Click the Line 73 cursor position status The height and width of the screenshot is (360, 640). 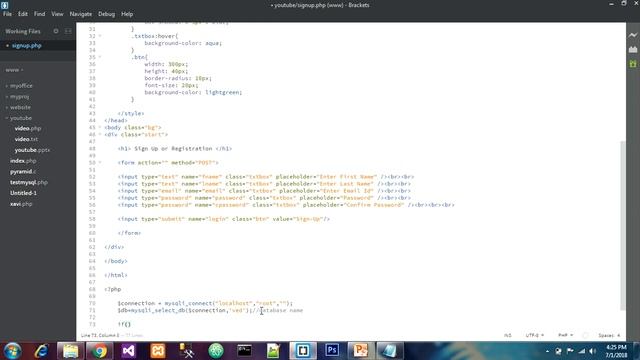tap(100, 335)
